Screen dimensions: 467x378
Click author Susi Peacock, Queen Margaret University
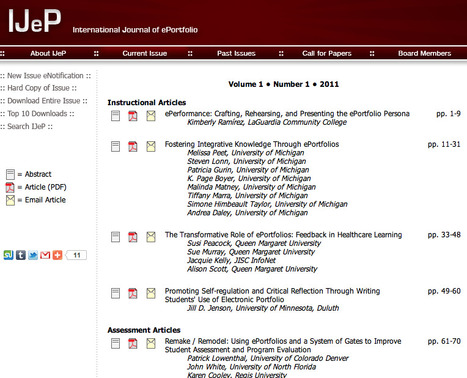[x=254, y=243]
